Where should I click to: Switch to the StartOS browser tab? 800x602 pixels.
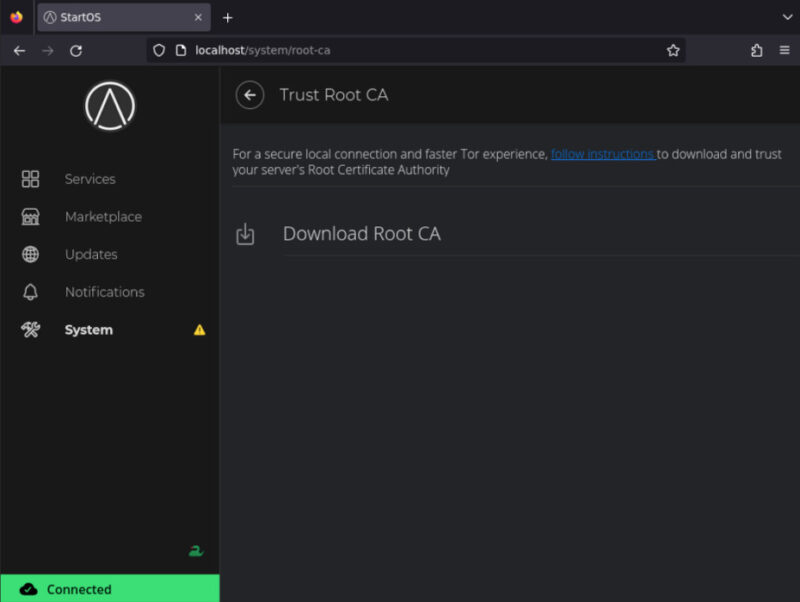[110, 16]
